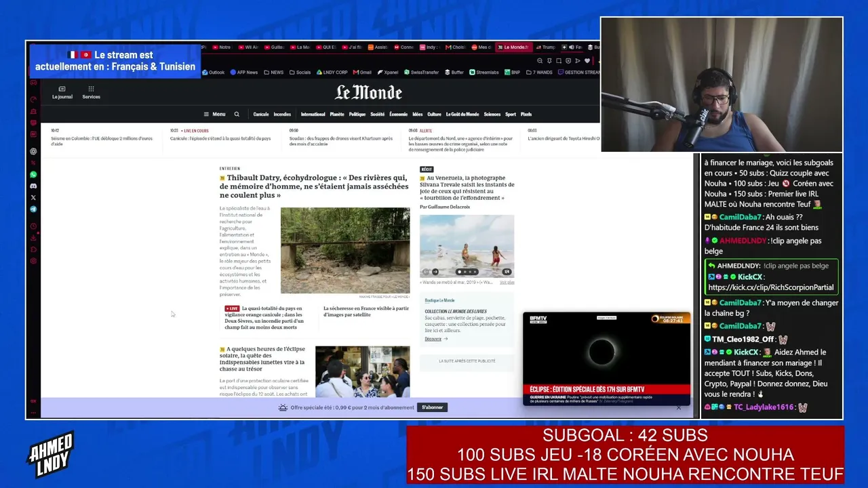The width and height of the screenshot is (868, 488).
Task: Click the S'abonner subscription button
Action: click(433, 407)
